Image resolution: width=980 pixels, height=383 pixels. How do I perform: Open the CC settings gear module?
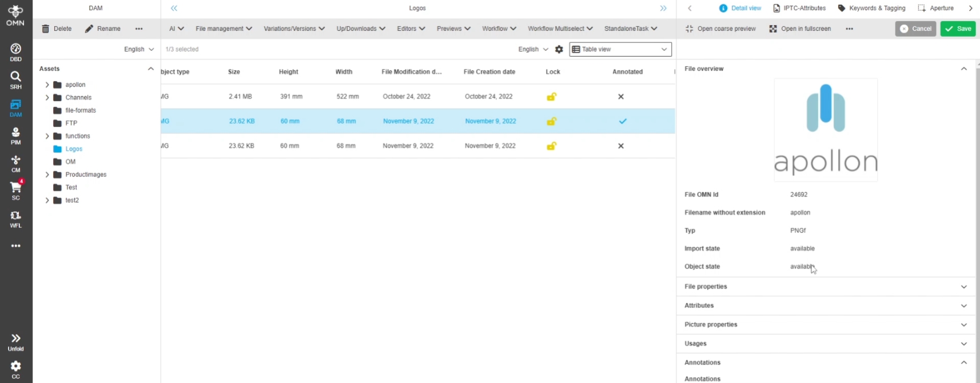pos(15,370)
